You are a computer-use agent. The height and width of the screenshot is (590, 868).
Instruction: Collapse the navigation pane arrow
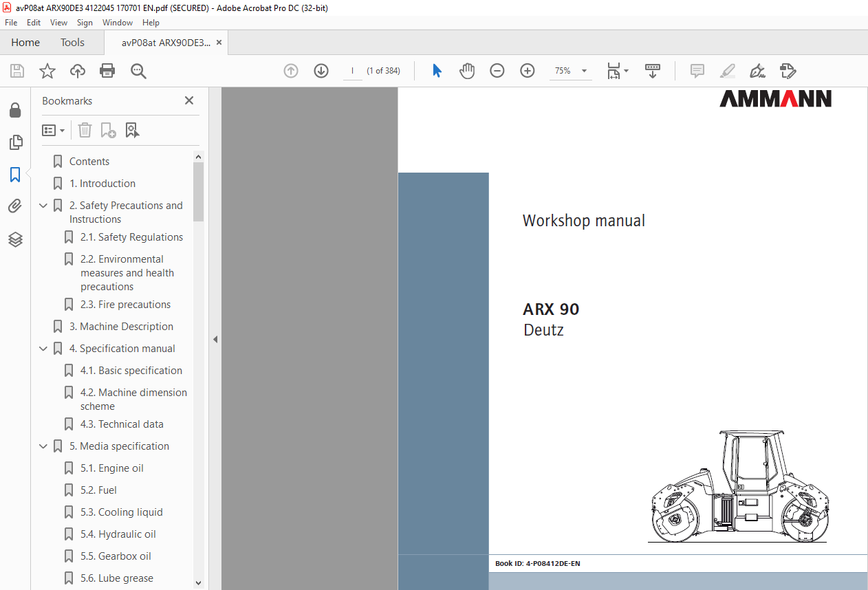click(215, 339)
